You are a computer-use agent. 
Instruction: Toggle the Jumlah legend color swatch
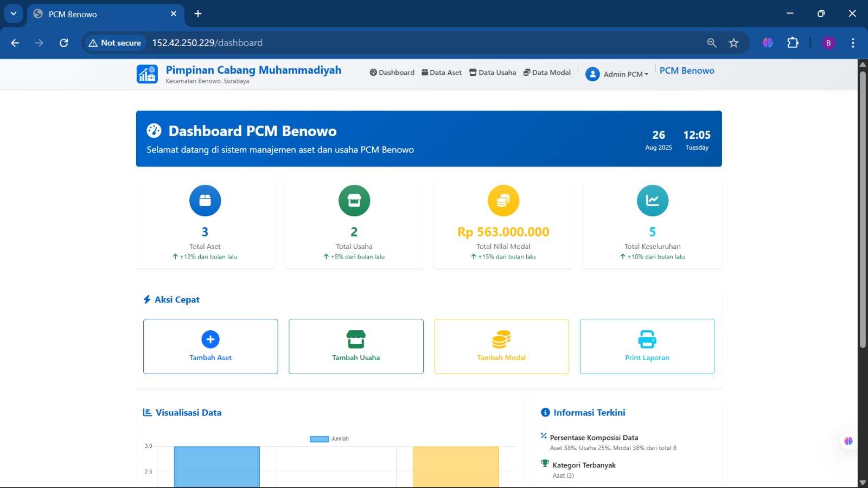[320, 439]
